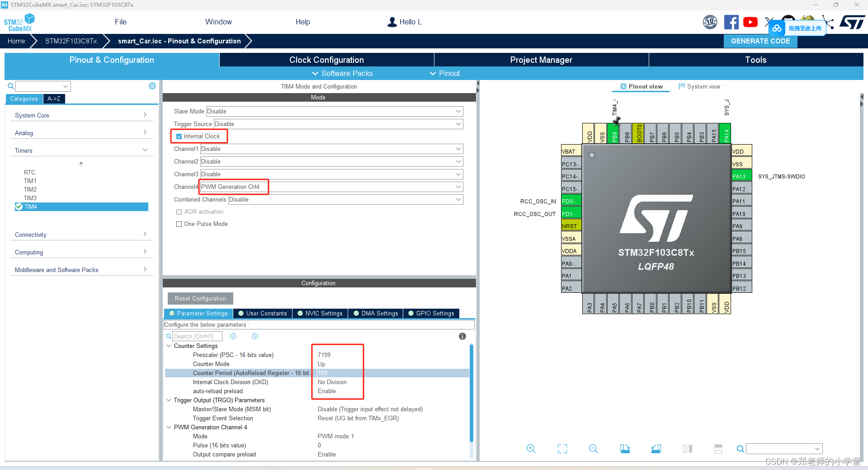Select the green PA14 pin on the chip

726,133
